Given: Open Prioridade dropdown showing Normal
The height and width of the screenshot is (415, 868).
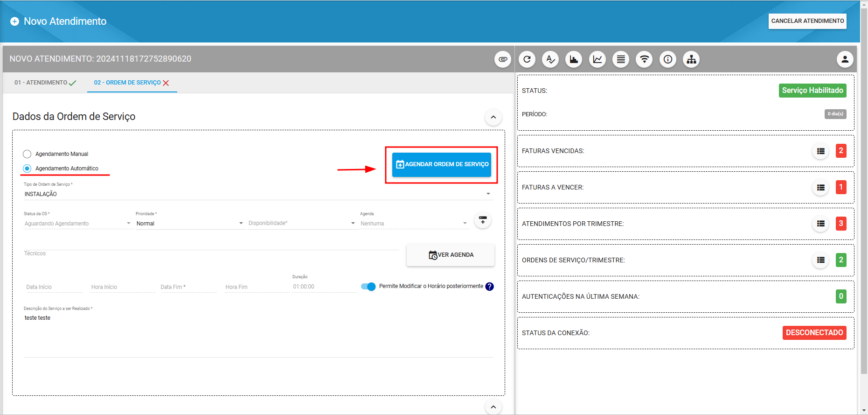Looking at the screenshot, I should [x=190, y=224].
